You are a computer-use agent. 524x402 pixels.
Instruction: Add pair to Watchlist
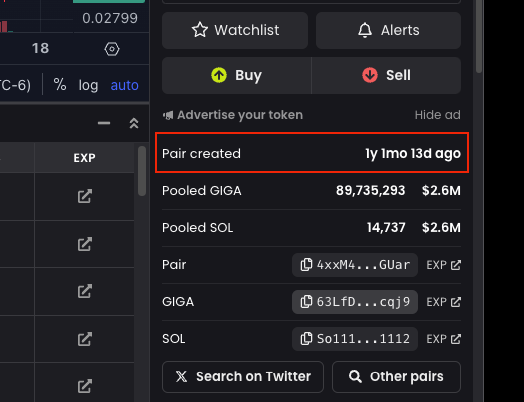tap(235, 30)
